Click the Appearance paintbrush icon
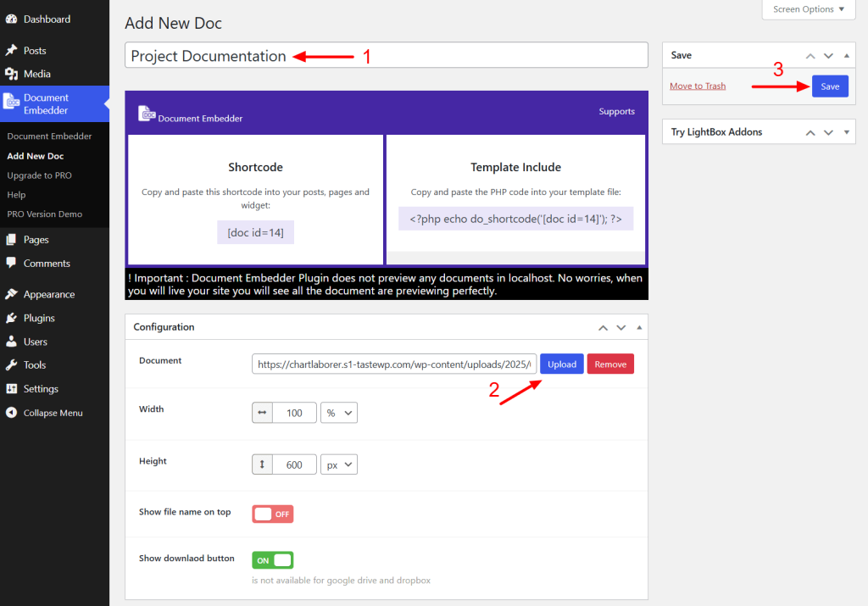 click(11, 295)
